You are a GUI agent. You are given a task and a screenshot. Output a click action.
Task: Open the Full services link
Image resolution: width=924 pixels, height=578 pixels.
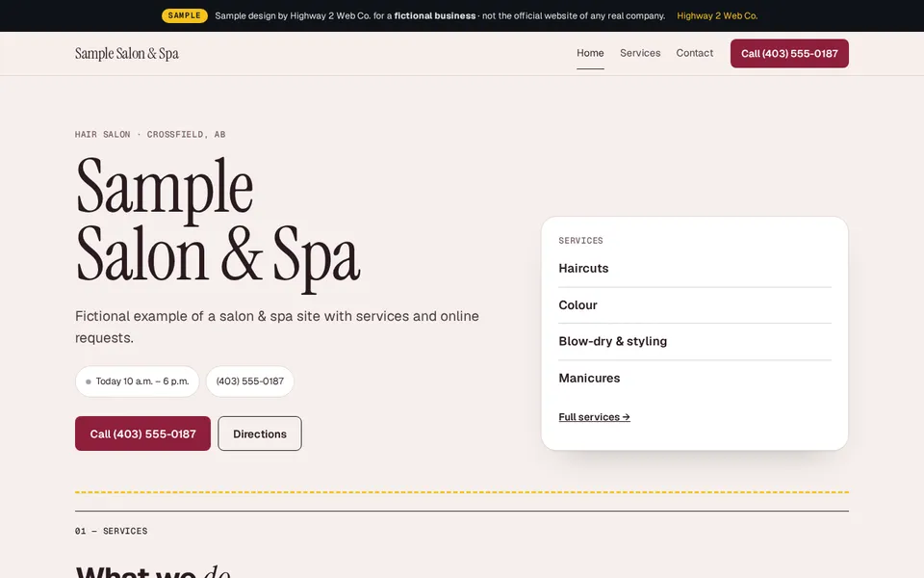point(594,417)
